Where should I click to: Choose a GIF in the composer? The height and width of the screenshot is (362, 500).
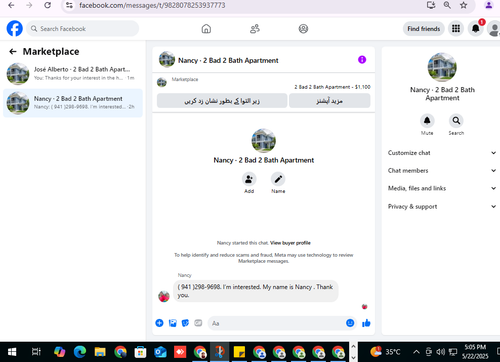[198, 323]
